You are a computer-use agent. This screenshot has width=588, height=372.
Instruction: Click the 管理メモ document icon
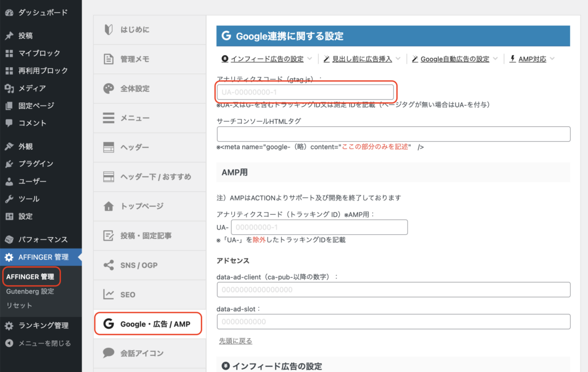point(109,59)
